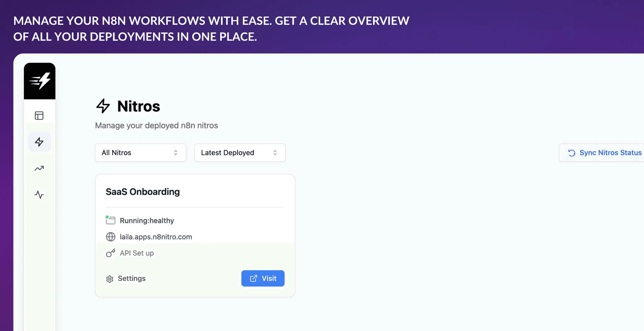The width and height of the screenshot is (644, 331).
Task: Click the bolt icon beside Nitros heading
Action: click(103, 106)
